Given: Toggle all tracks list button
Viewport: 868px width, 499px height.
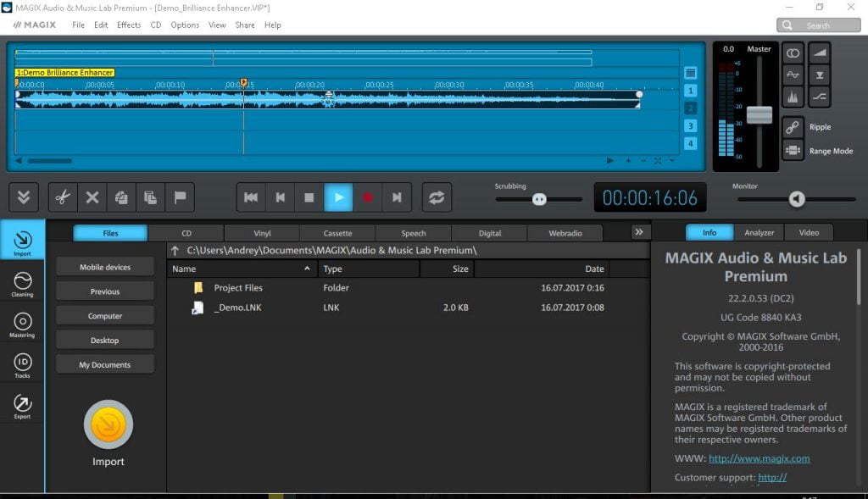Looking at the screenshot, I should (690, 73).
